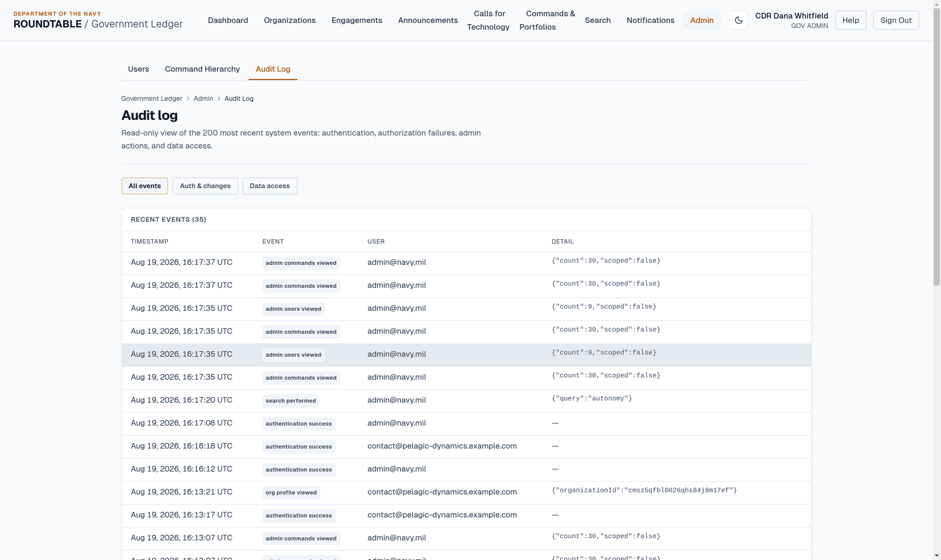The image size is (941, 560).
Task: Click timestamp Aug 19, 2026, 16:17:20 UTC
Action: click(x=181, y=400)
